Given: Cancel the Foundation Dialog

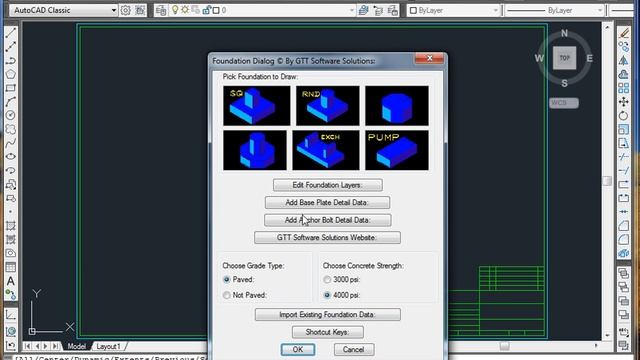Looking at the screenshot, I should [x=353, y=349].
